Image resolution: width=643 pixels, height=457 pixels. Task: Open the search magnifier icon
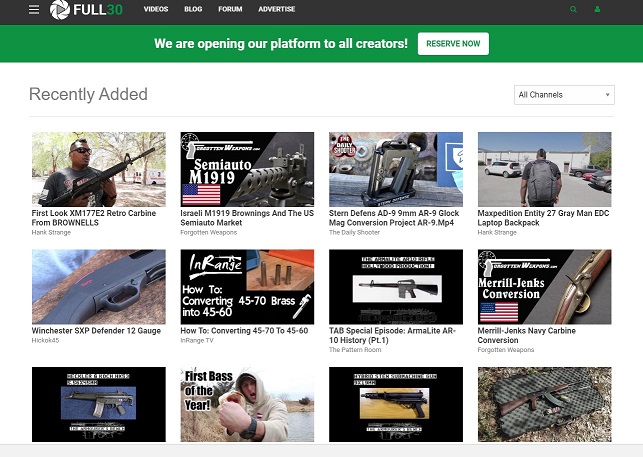pyautogui.click(x=573, y=9)
